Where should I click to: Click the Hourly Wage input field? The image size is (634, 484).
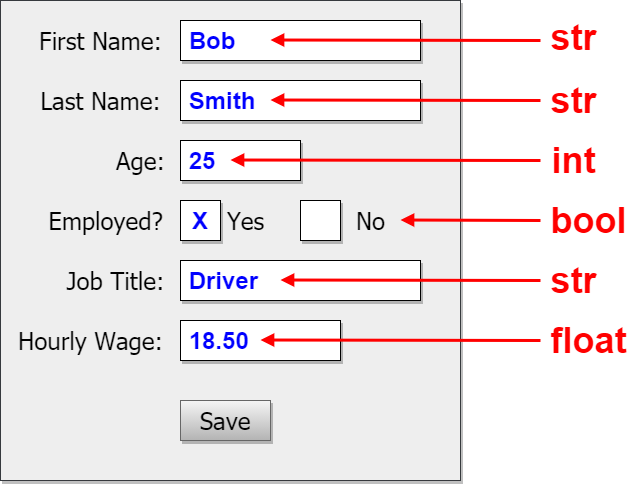260,340
